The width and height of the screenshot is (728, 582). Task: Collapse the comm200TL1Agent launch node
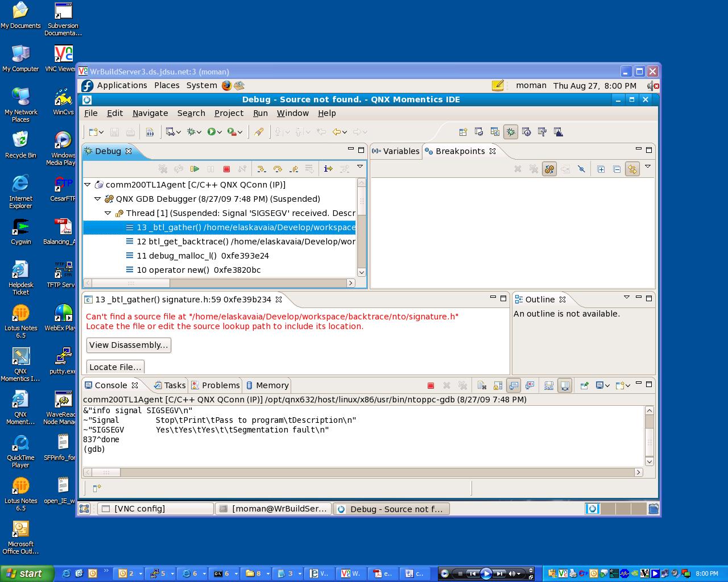pos(88,185)
